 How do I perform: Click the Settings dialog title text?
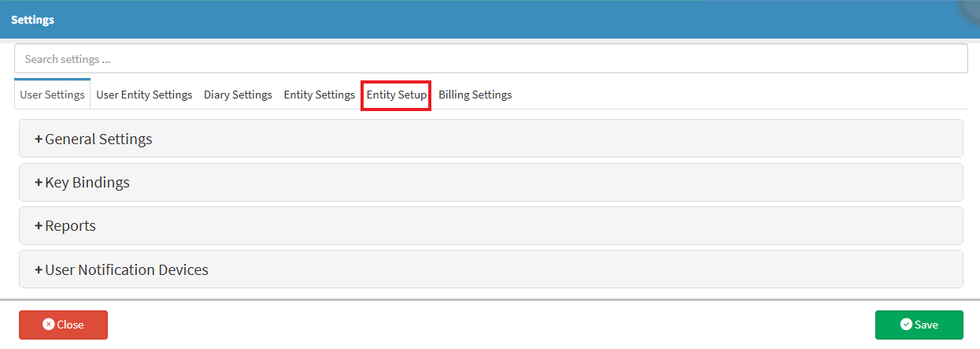pos(32,20)
